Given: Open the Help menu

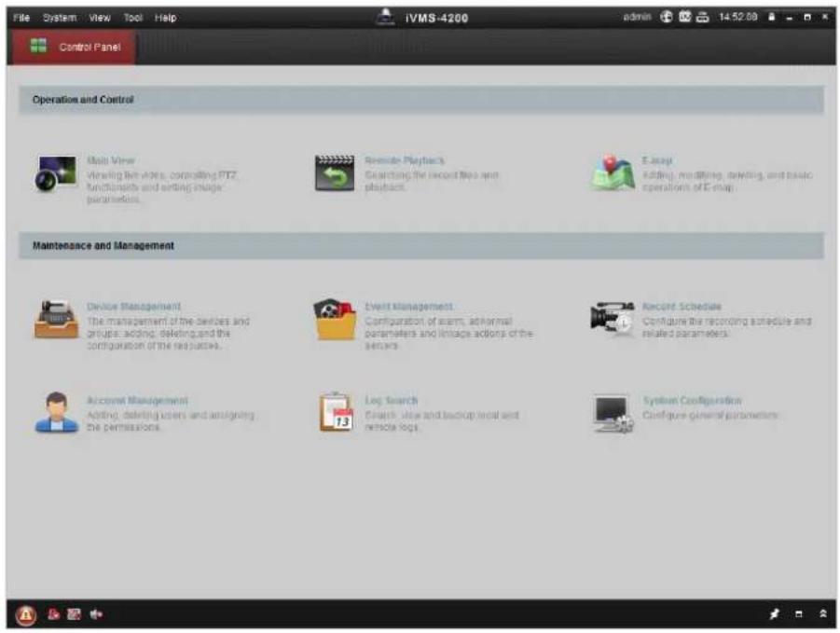Looking at the screenshot, I should click(x=166, y=18).
